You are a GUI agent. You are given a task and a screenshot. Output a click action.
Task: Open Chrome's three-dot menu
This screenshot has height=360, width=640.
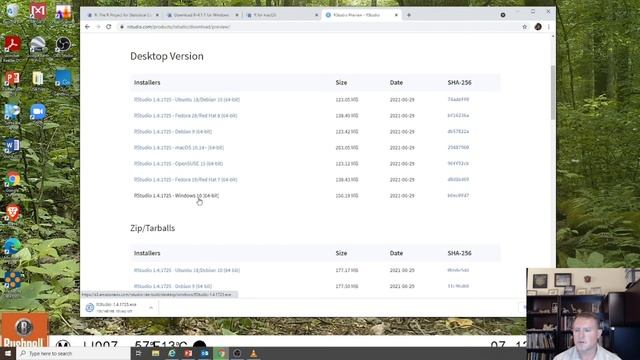(x=549, y=27)
